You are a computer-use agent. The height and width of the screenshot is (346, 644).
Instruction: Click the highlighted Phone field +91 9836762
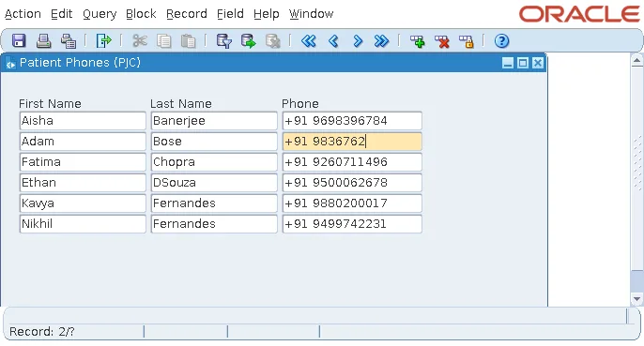coord(352,142)
